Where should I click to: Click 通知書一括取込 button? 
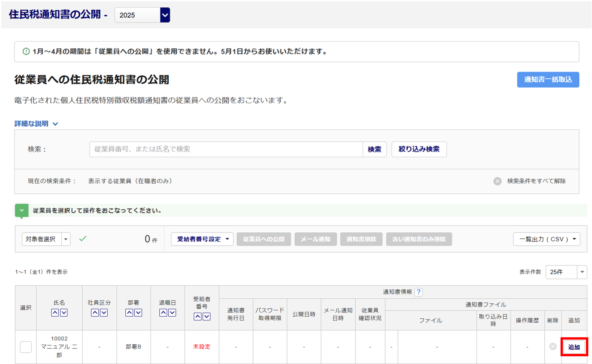click(548, 80)
